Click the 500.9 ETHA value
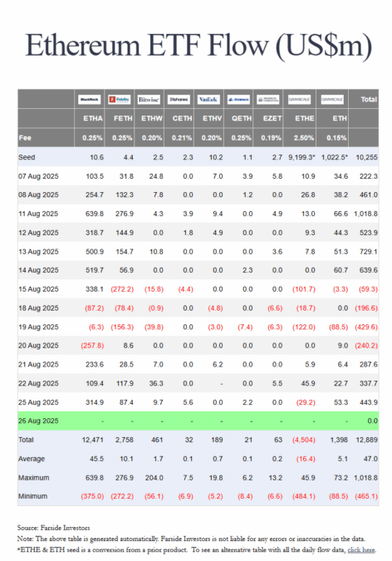This screenshot has width=392, height=561. tap(95, 252)
